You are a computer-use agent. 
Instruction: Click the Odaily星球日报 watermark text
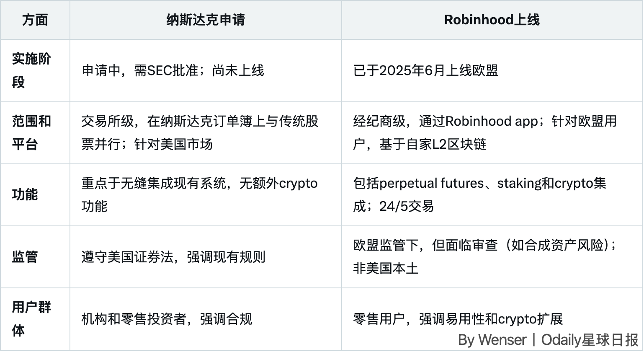click(590, 339)
